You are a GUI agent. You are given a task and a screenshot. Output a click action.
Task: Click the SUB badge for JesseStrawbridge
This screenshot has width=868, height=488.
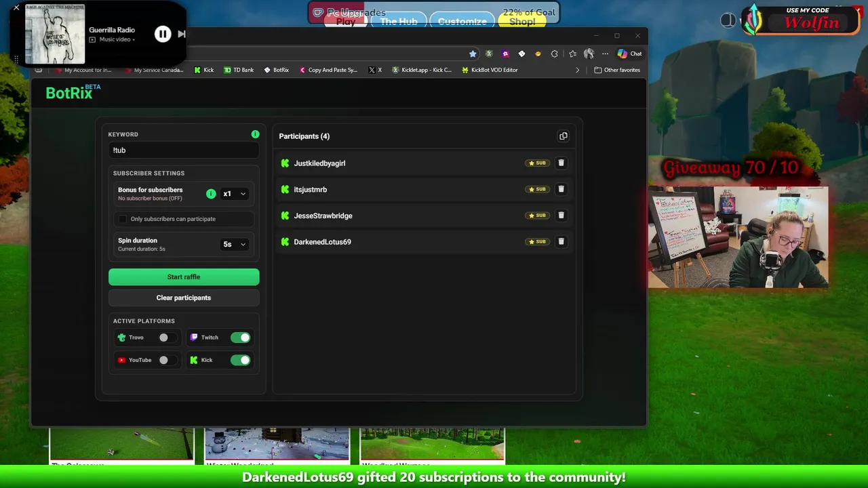pyautogui.click(x=537, y=216)
